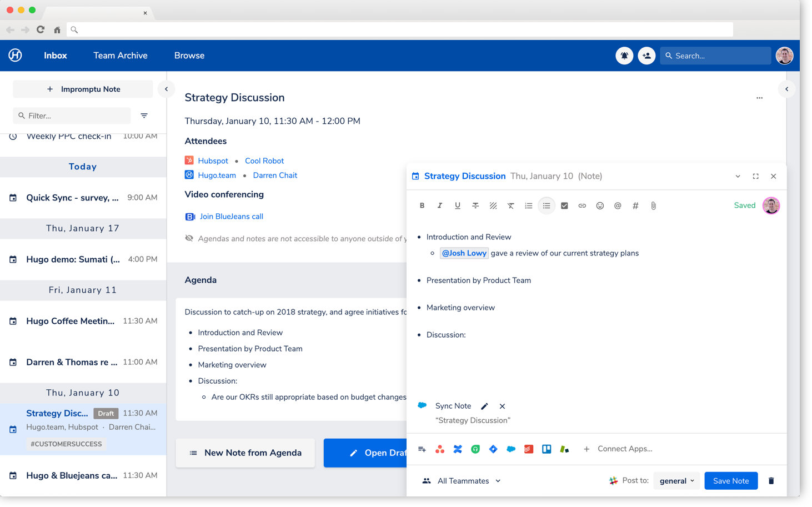Switch to the Browse tab
The image size is (812, 507).
pyautogui.click(x=189, y=56)
